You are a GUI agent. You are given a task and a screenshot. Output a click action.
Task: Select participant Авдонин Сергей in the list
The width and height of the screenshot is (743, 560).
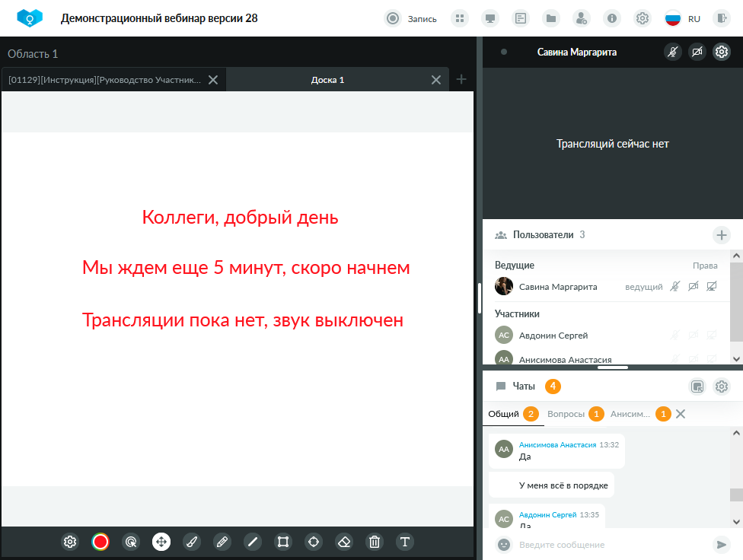click(x=553, y=335)
